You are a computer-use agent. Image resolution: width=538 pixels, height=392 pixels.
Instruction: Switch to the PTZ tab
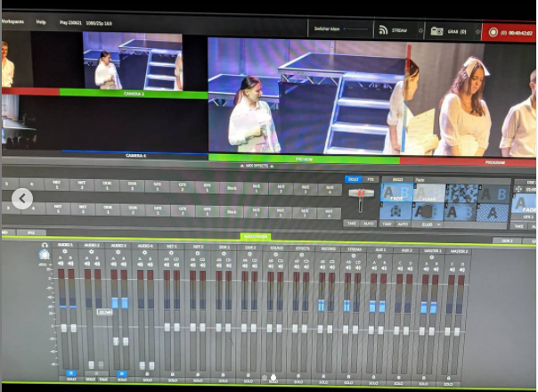(31, 233)
